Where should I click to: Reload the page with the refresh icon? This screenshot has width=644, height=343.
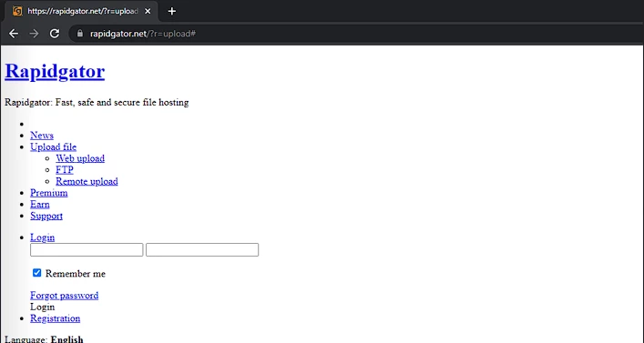pyautogui.click(x=55, y=34)
